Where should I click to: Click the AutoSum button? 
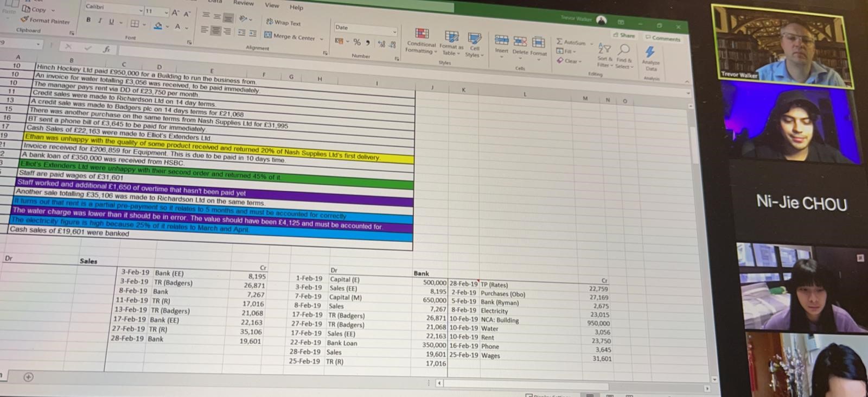[571, 42]
